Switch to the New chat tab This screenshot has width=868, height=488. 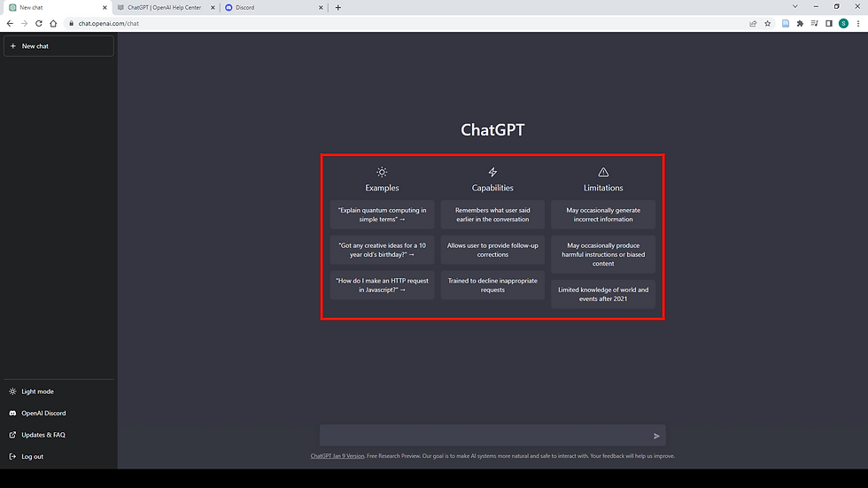click(58, 8)
